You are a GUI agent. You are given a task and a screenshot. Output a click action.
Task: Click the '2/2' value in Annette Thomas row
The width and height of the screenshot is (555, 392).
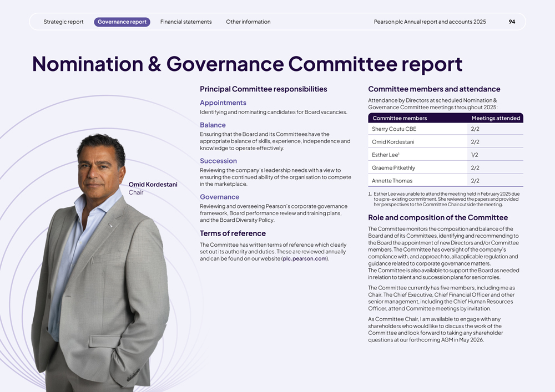475,181
